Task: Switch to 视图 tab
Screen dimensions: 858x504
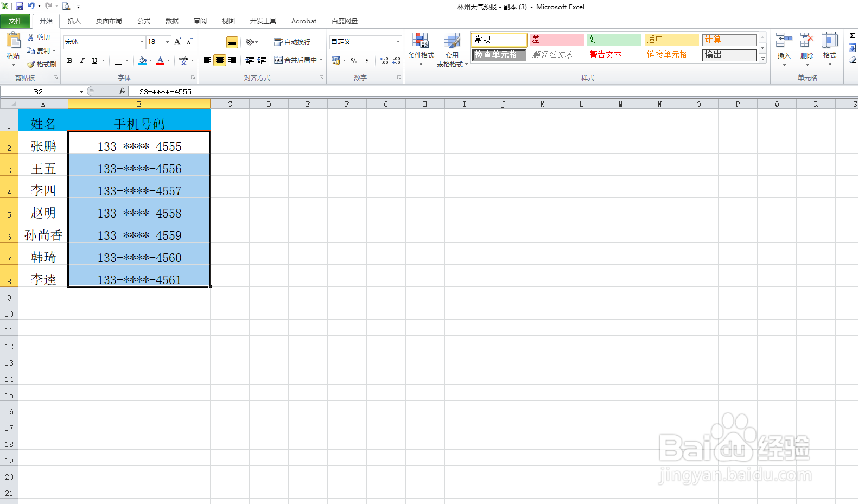Action: click(228, 21)
